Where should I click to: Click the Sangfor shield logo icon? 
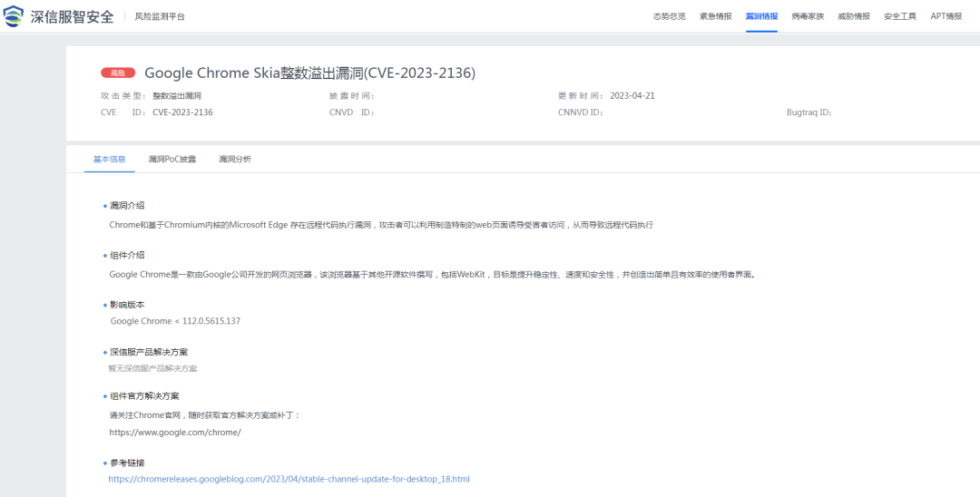pyautogui.click(x=13, y=16)
